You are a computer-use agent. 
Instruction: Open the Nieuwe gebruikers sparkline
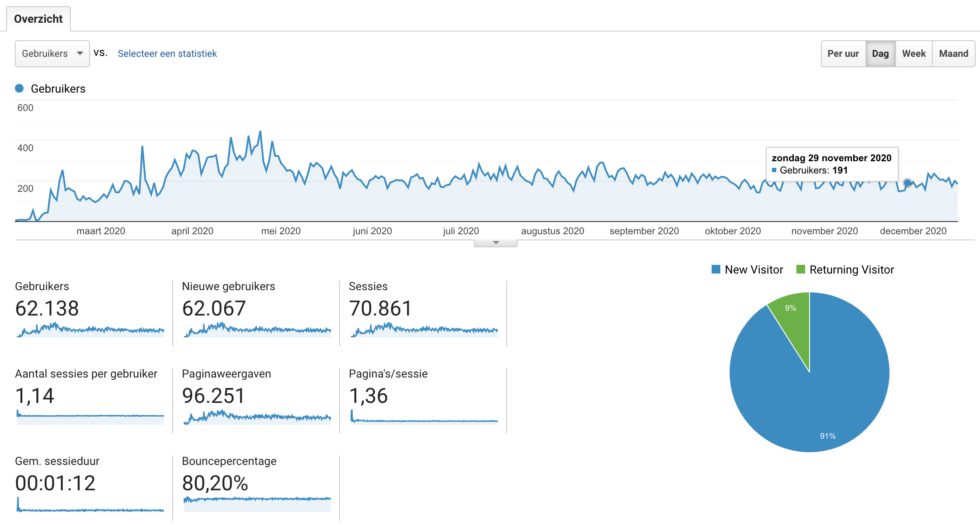(x=257, y=329)
